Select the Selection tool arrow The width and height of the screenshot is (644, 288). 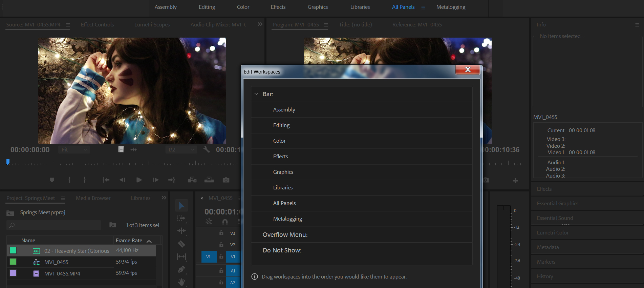coord(181,206)
